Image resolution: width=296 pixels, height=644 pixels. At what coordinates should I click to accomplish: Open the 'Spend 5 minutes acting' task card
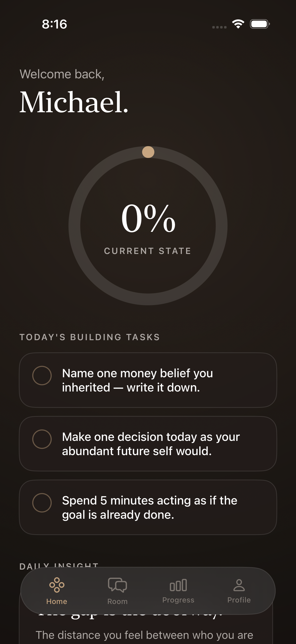pos(148,507)
